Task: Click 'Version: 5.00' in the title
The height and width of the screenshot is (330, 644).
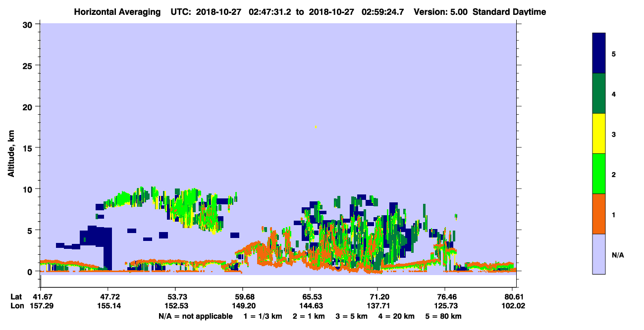Action: point(441,12)
